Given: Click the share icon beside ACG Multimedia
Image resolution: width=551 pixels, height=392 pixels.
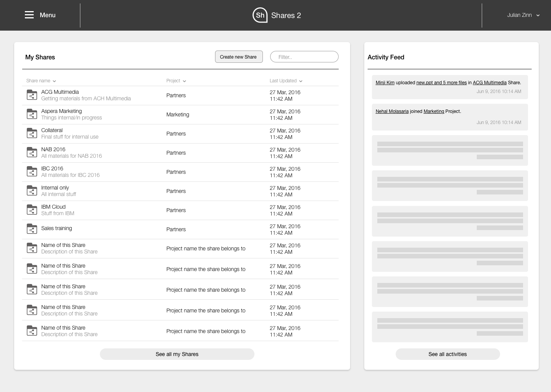Looking at the screenshot, I should (32, 95).
